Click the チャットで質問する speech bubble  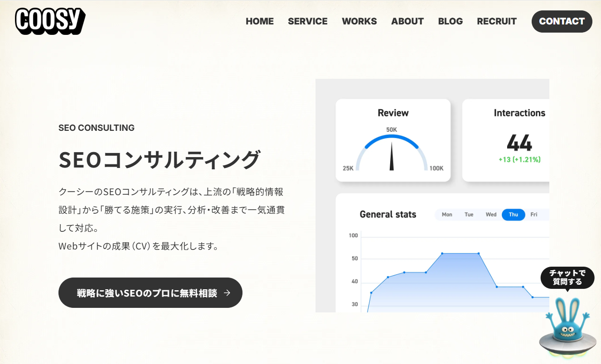pos(567,278)
